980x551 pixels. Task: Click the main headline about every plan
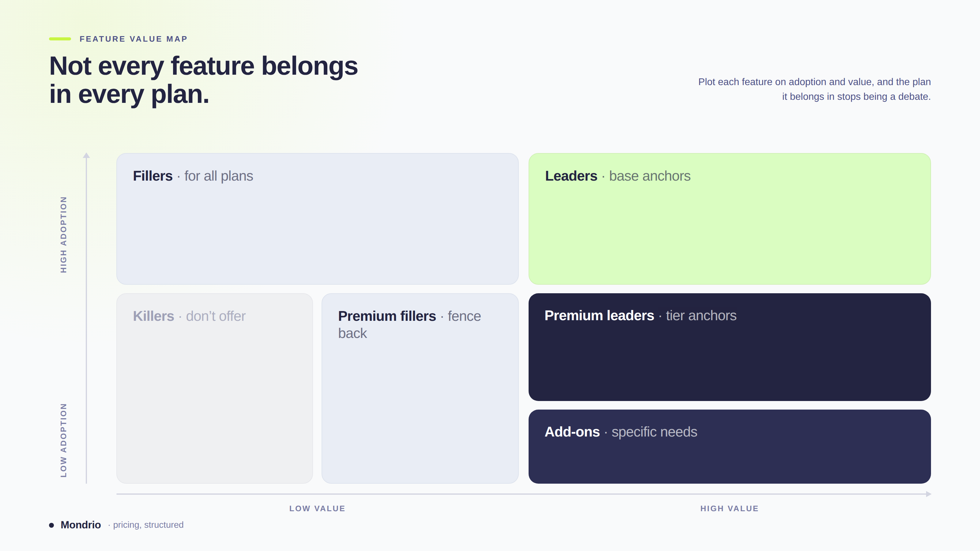pos(204,80)
